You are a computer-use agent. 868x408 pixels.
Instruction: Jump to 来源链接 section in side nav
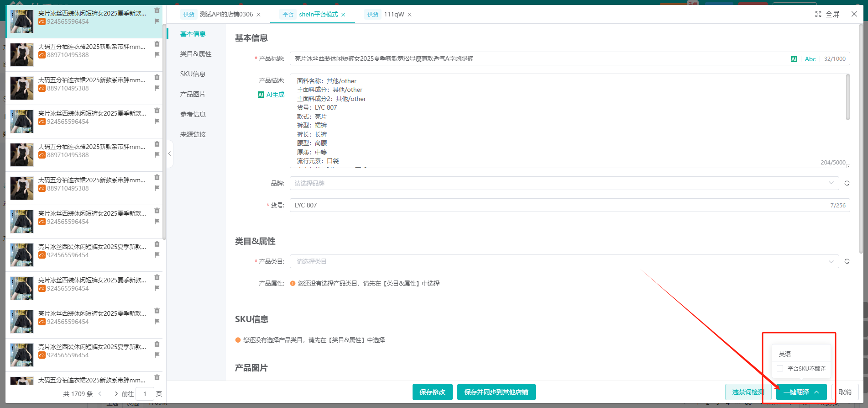point(193,134)
